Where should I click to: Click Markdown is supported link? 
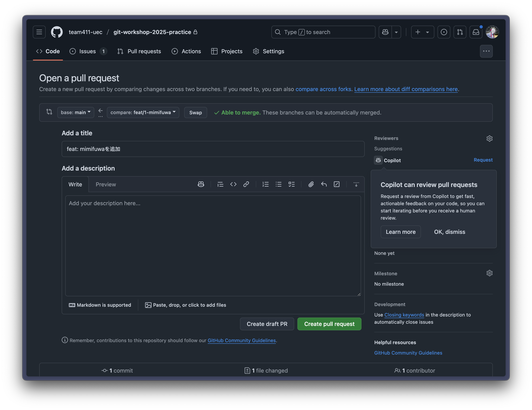coord(100,305)
